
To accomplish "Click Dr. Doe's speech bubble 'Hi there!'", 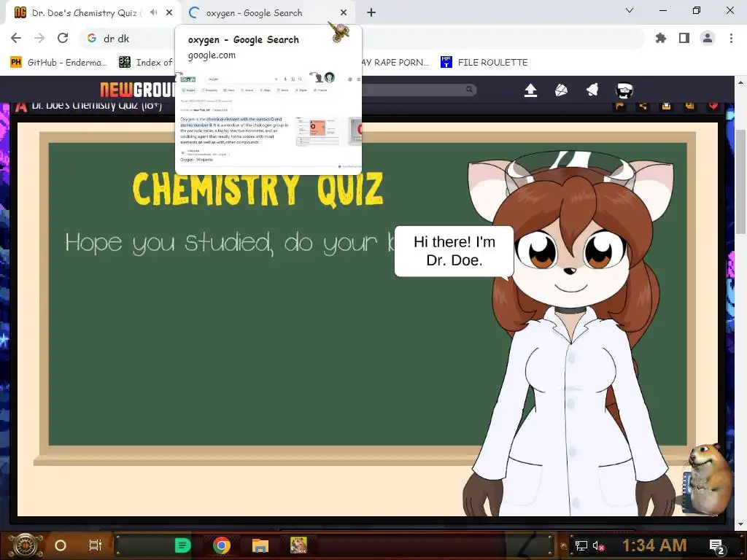I will coord(454,251).
